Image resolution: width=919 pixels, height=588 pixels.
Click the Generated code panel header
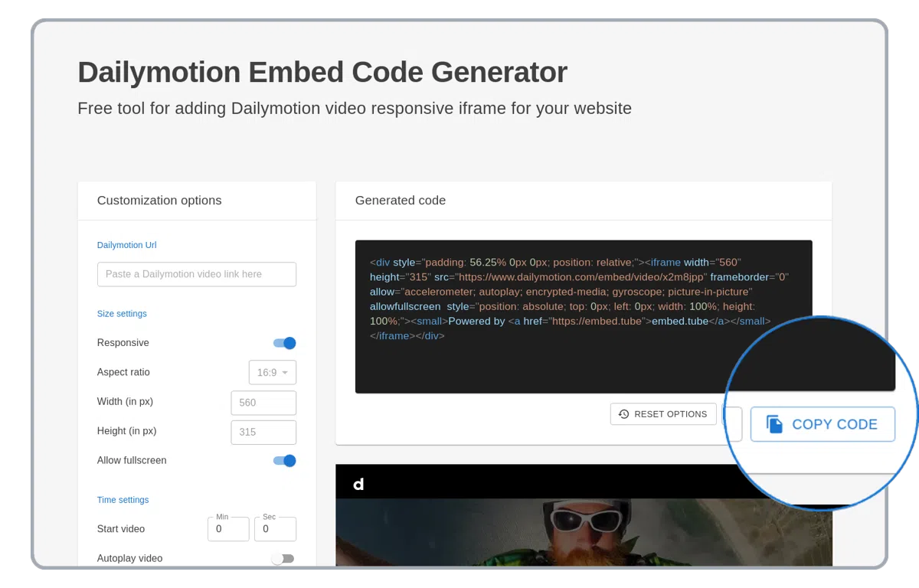(401, 201)
